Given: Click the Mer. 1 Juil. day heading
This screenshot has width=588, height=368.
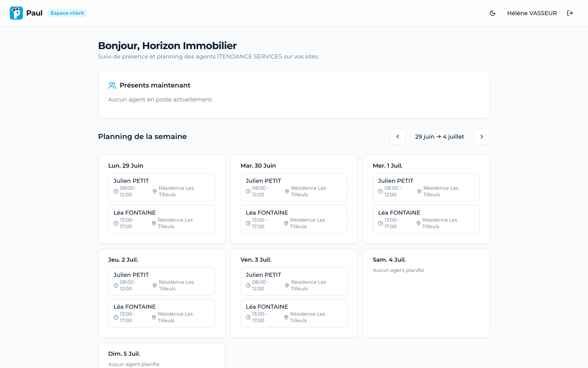Looking at the screenshot, I should pyautogui.click(x=388, y=166).
